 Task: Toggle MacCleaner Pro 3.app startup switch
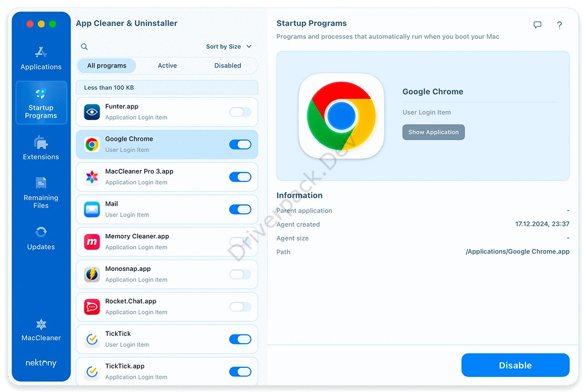[240, 177]
